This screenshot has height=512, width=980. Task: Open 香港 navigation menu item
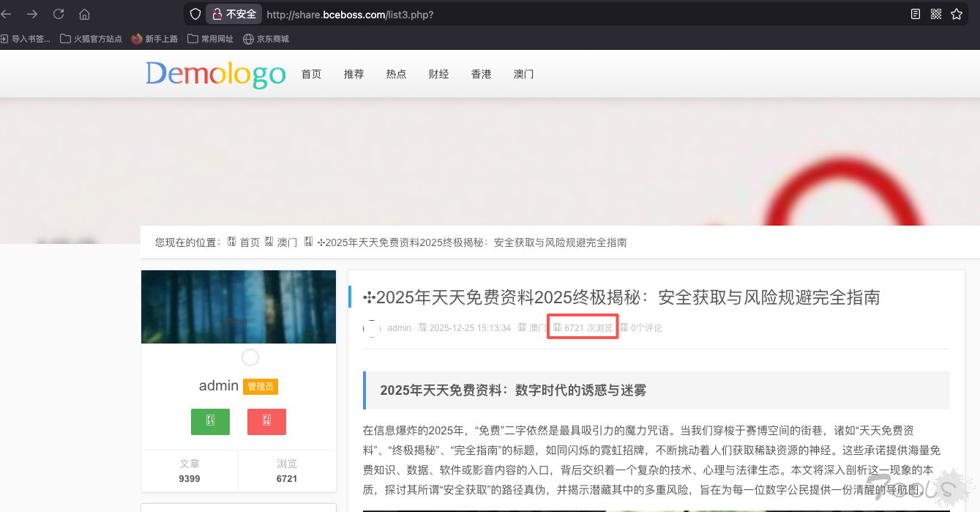pyautogui.click(x=481, y=74)
